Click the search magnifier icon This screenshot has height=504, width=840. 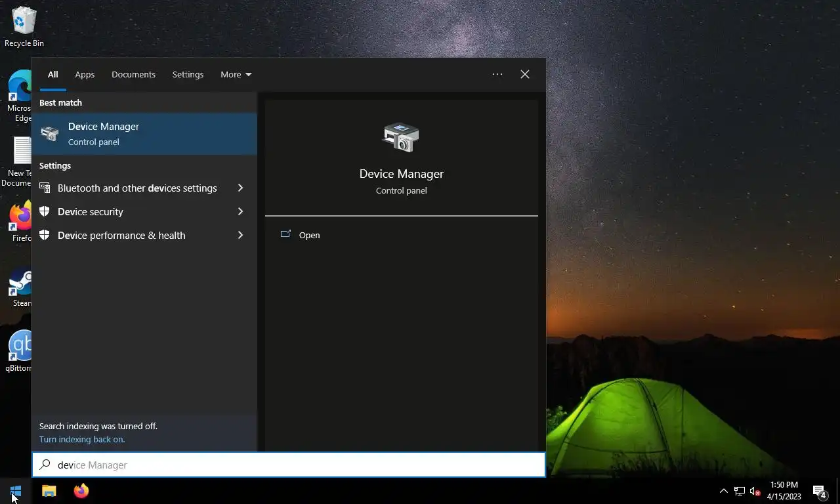(45, 465)
